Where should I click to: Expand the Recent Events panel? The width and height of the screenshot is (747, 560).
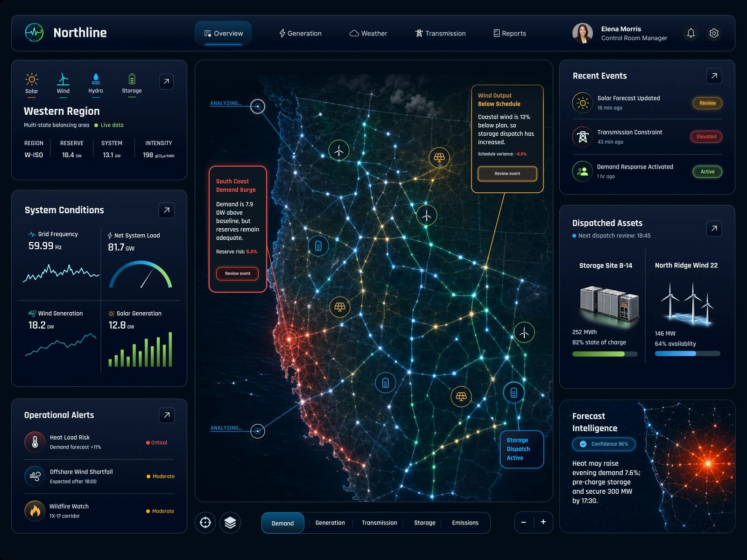pos(714,76)
